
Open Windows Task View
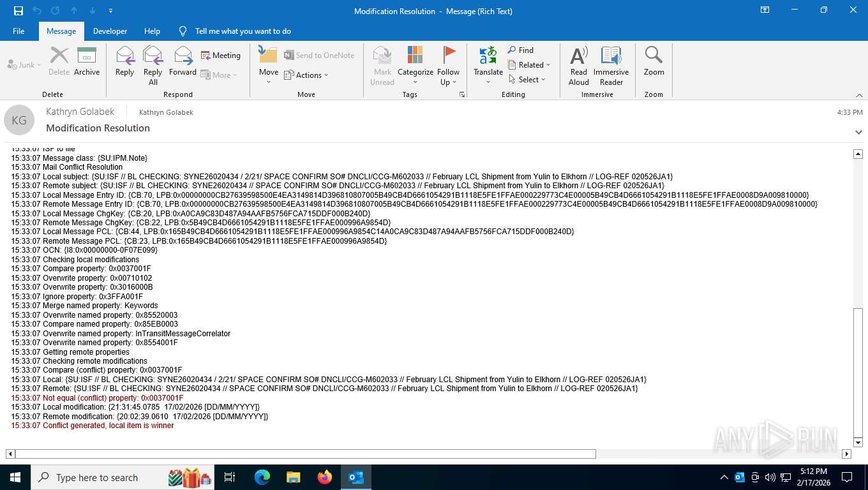[230, 477]
